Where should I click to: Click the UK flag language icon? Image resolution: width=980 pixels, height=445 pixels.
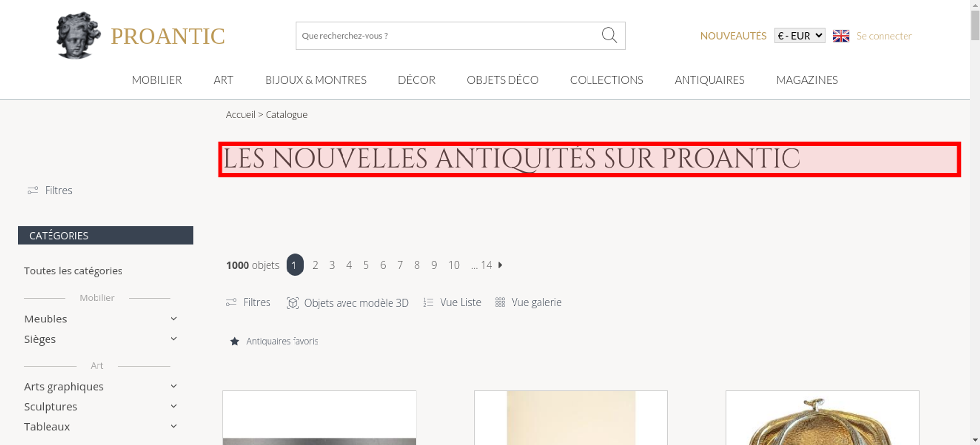[841, 36]
